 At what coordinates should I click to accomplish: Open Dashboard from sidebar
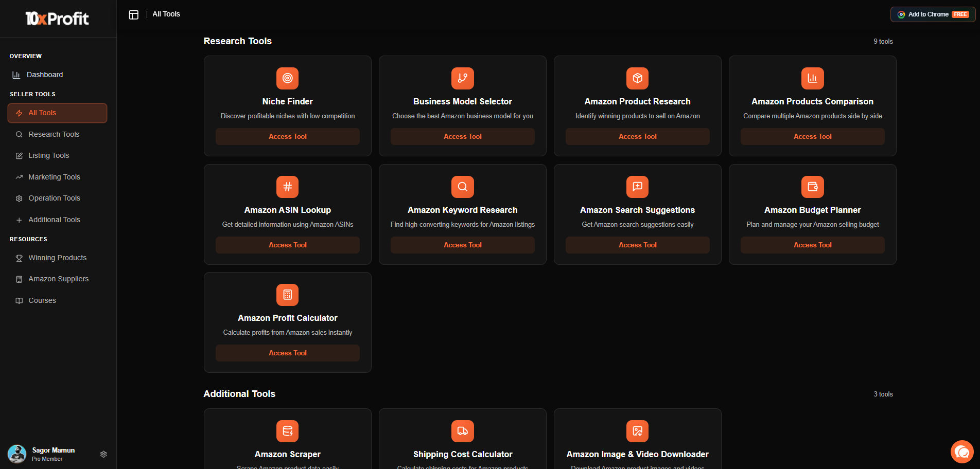click(x=58, y=75)
